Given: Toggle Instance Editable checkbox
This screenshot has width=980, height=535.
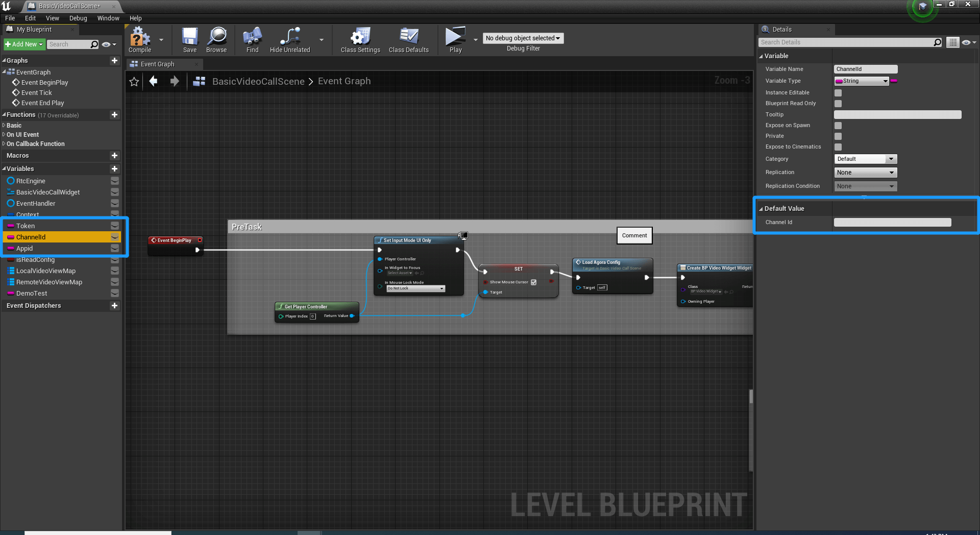Looking at the screenshot, I should click(x=838, y=93).
